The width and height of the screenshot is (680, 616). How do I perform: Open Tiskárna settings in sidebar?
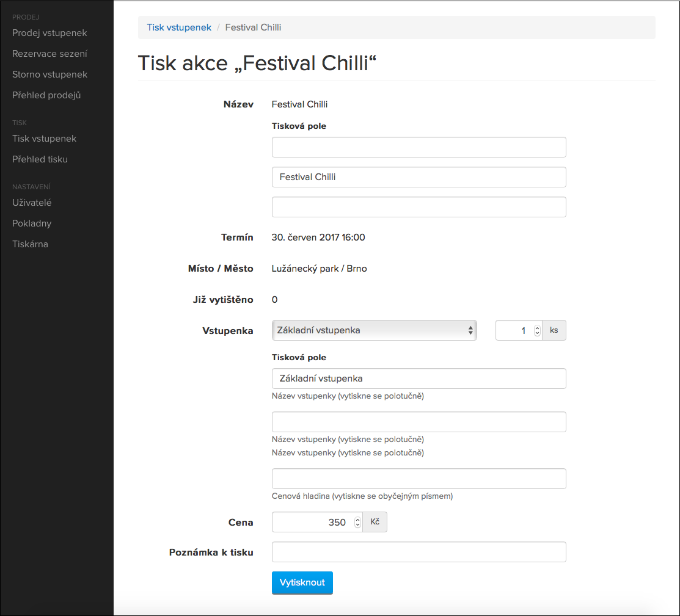pyautogui.click(x=30, y=244)
